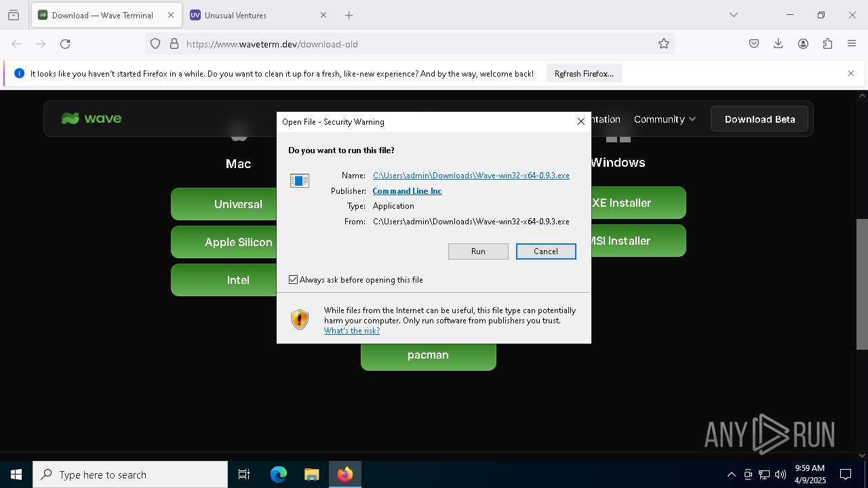
Task: Click the Wave logo in site header
Action: click(91, 119)
